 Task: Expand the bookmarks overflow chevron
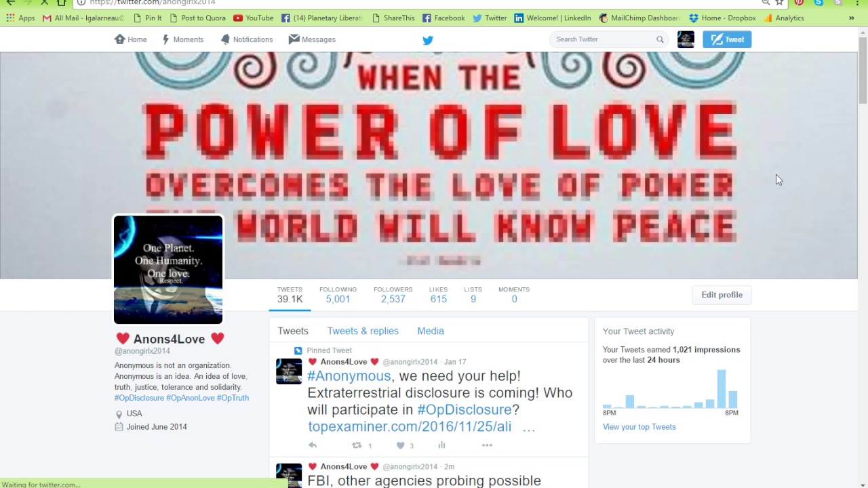852,18
